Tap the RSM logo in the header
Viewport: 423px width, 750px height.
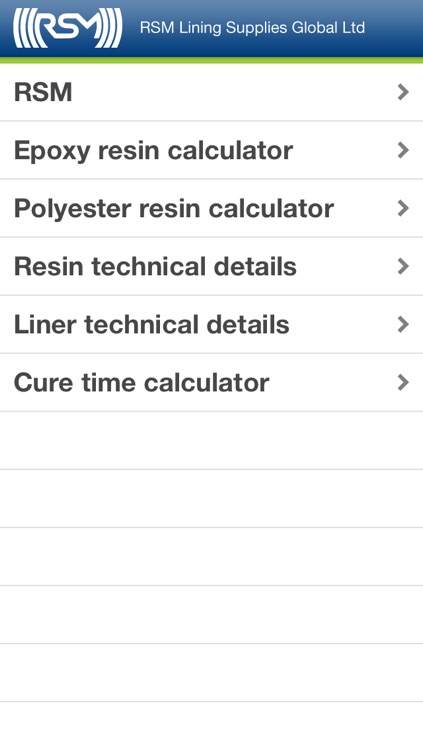click(67, 28)
